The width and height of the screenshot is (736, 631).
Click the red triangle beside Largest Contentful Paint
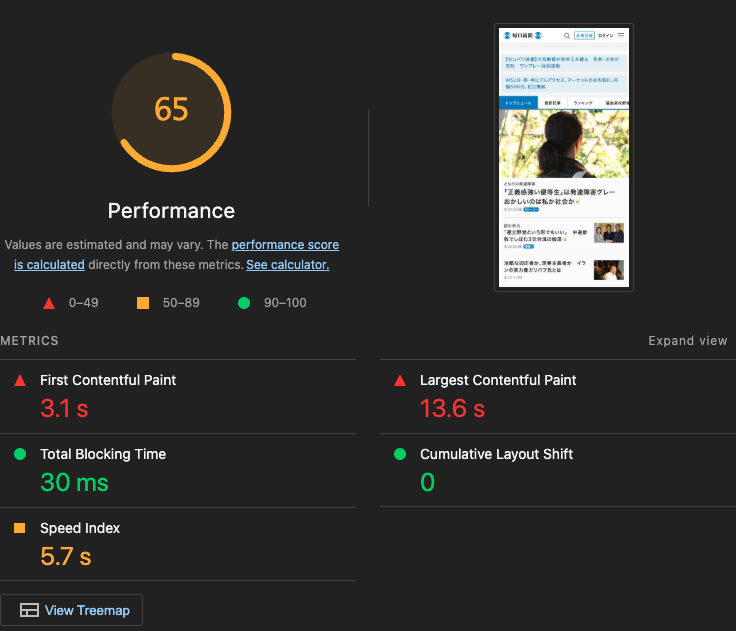[400, 381]
